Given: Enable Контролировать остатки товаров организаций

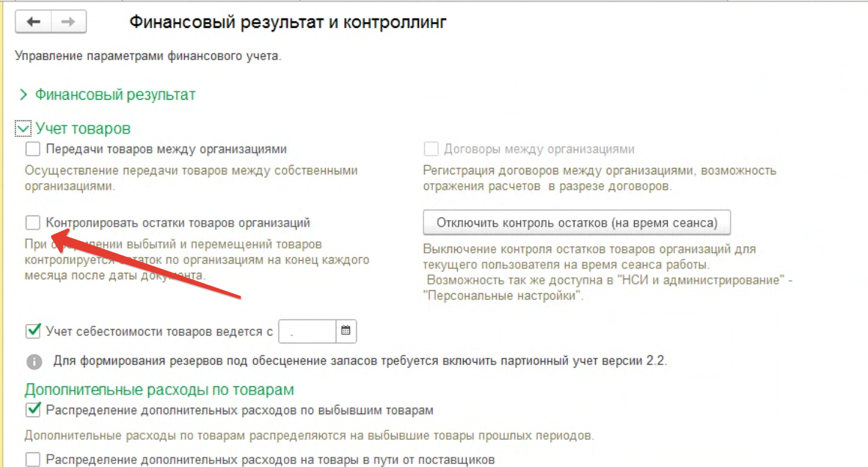Looking at the screenshot, I should pos(33,222).
